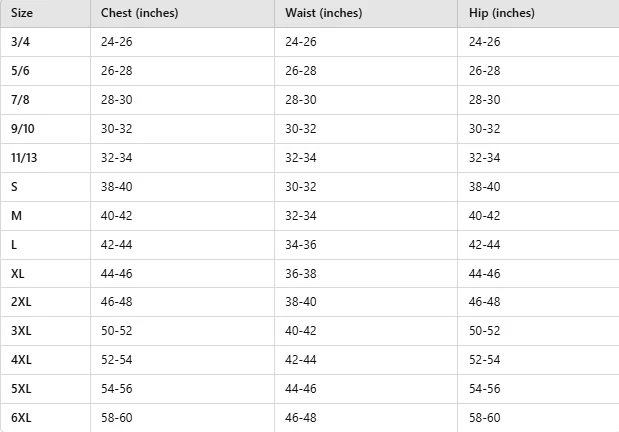
Task: Click chest value 40-42 for size M
Action: click(x=116, y=216)
